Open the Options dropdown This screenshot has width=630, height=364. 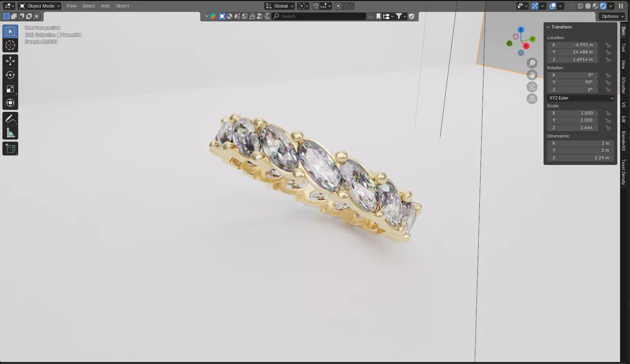(x=613, y=16)
